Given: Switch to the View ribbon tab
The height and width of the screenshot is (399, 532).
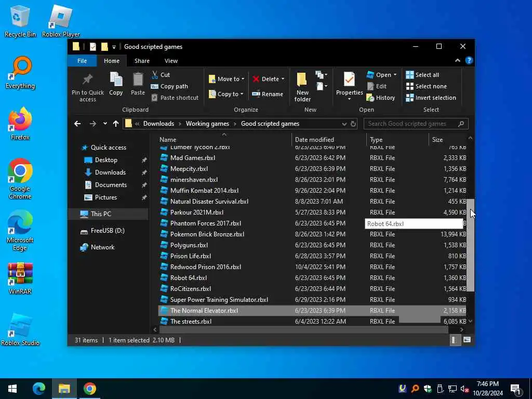Looking at the screenshot, I should 171,61.
